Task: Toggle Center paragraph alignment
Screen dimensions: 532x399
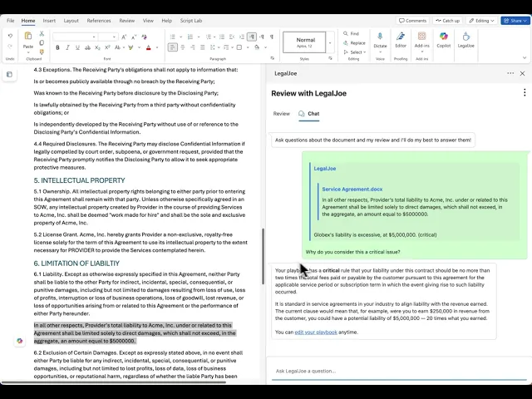Action: pos(183,47)
